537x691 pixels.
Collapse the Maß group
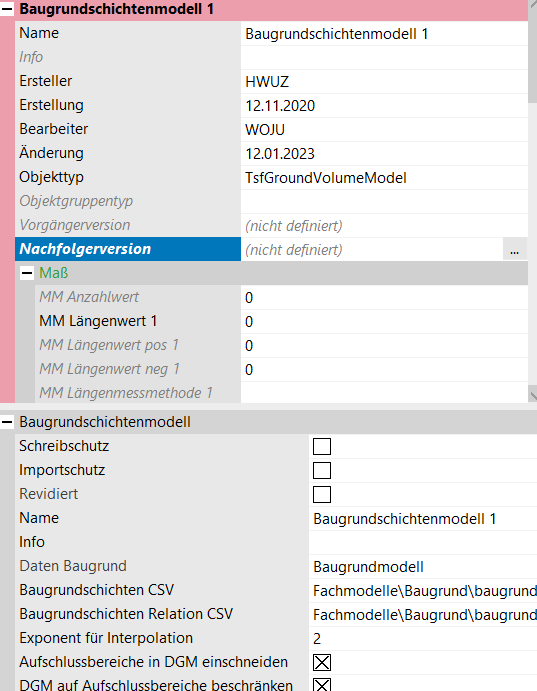(x=27, y=273)
